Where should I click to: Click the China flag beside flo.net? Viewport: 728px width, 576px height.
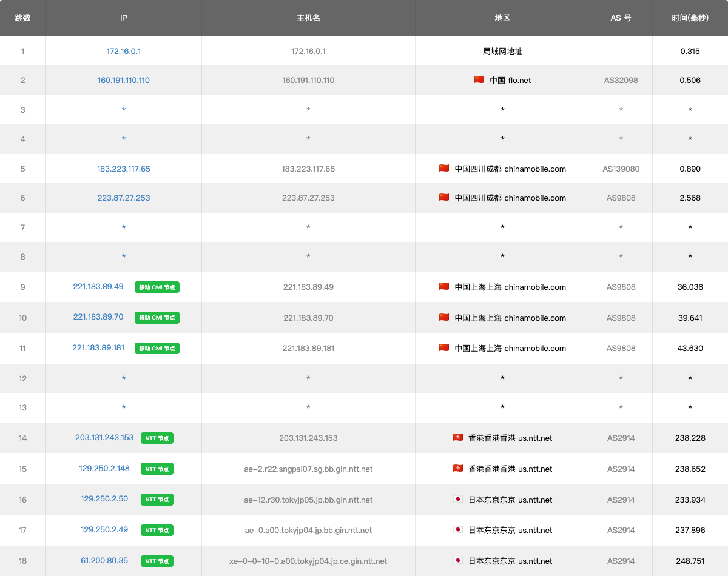click(x=479, y=79)
